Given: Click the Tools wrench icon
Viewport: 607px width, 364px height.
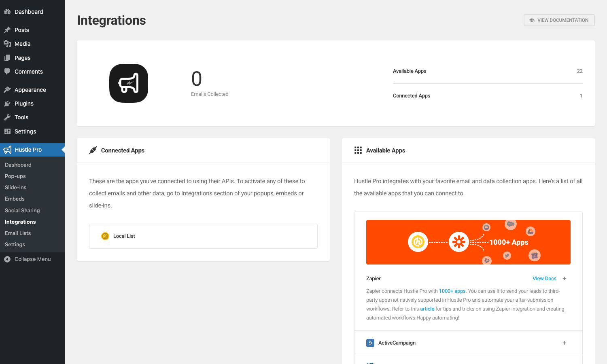Looking at the screenshot, I should pyautogui.click(x=7, y=117).
